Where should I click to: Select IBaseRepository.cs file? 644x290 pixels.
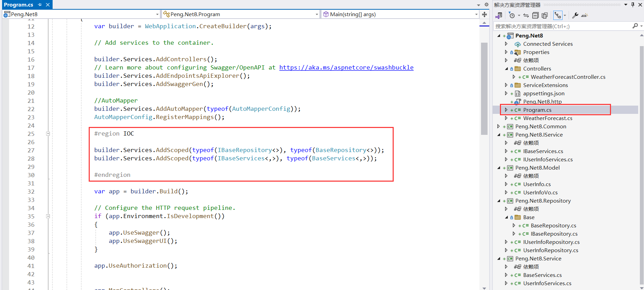pyautogui.click(x=554, y=234)
